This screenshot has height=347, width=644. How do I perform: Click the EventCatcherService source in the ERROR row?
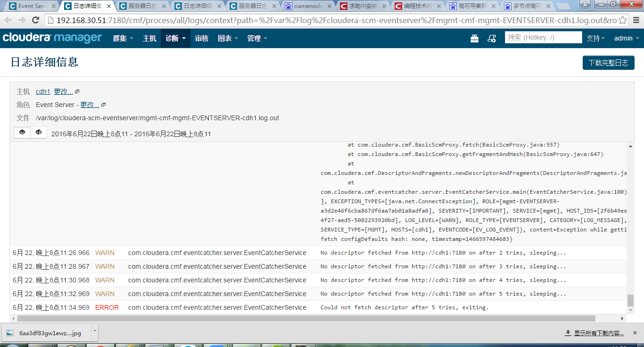coord(217,307)
